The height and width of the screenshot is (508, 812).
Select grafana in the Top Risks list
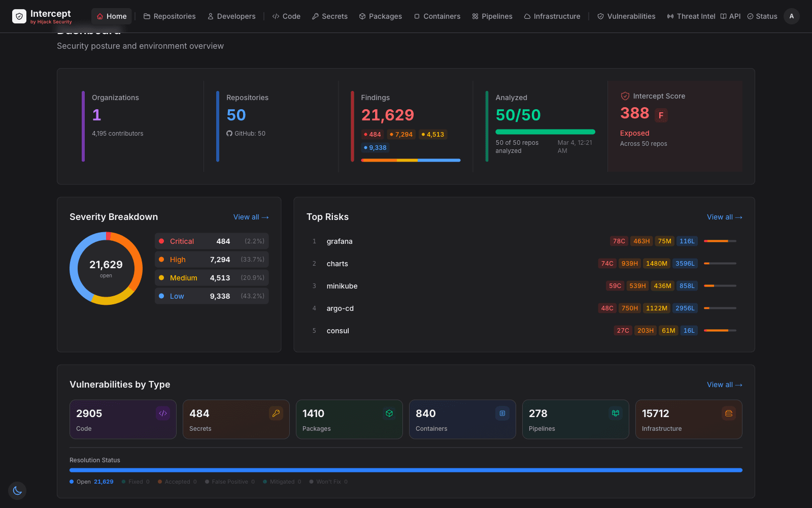tap(340, 241)
